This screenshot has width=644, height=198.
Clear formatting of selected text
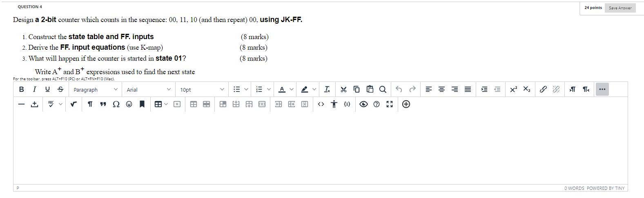click(327, 89)
